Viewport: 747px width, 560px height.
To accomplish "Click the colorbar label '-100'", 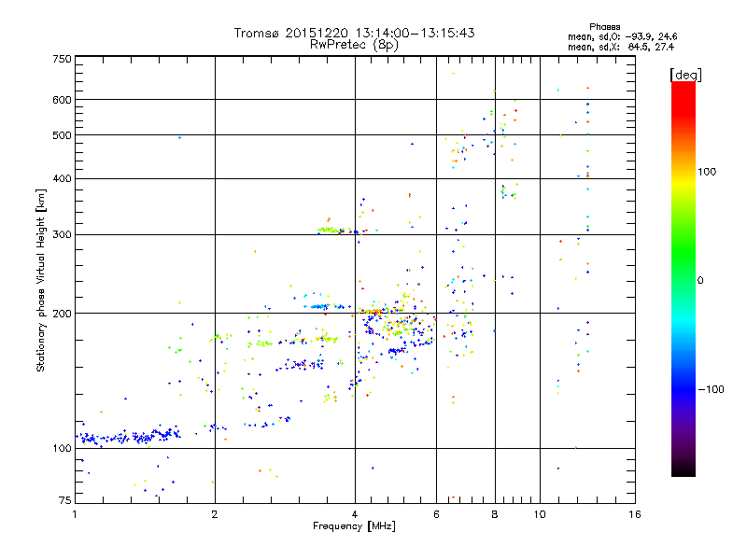I will [x=711, y=389].
